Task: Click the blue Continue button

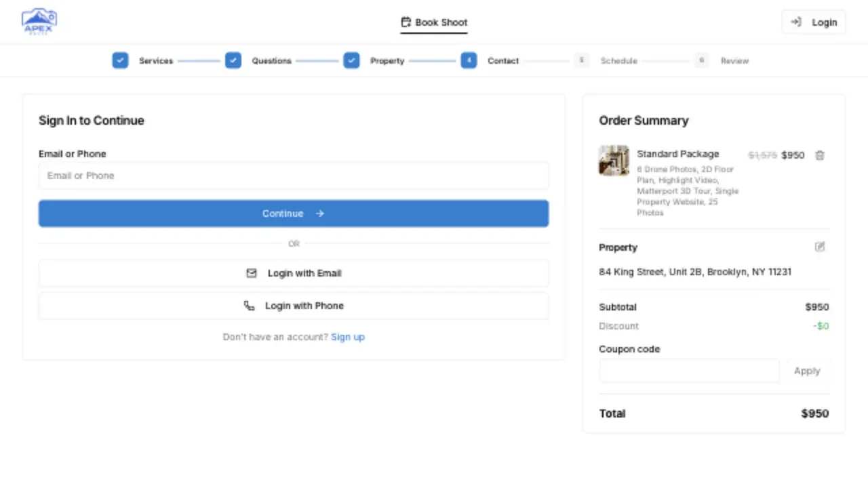Action: (294, 213)
